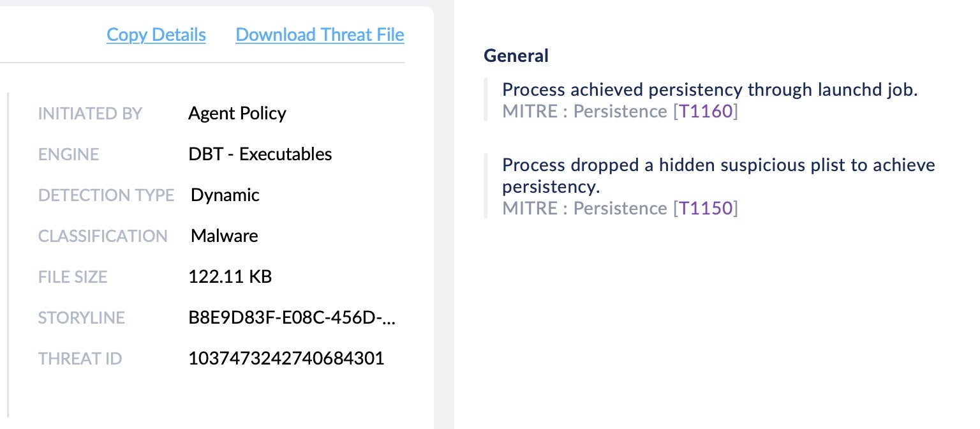Click the DBT - Executables engine value
Viewport: 980px width, 429px height.
click(260, 154)
